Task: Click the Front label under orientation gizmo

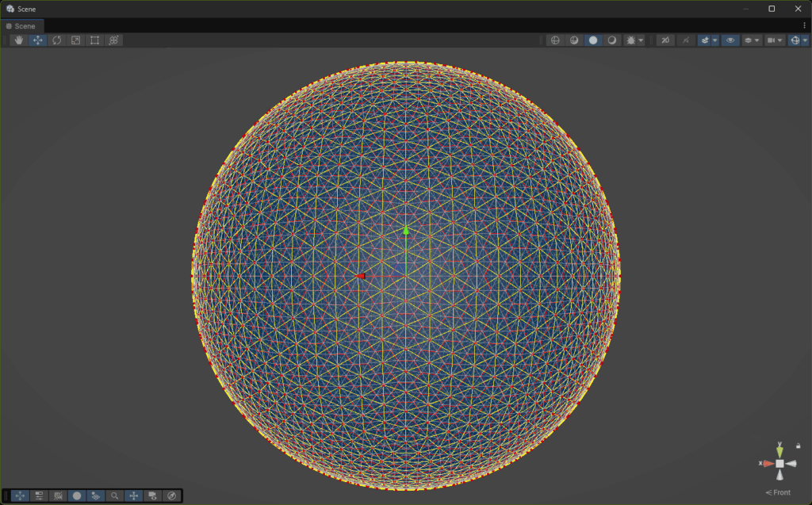Action: [x=779, y=492]
